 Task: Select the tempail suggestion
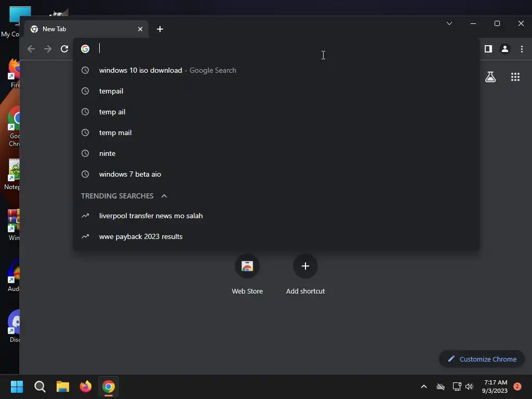coord(276,91)
